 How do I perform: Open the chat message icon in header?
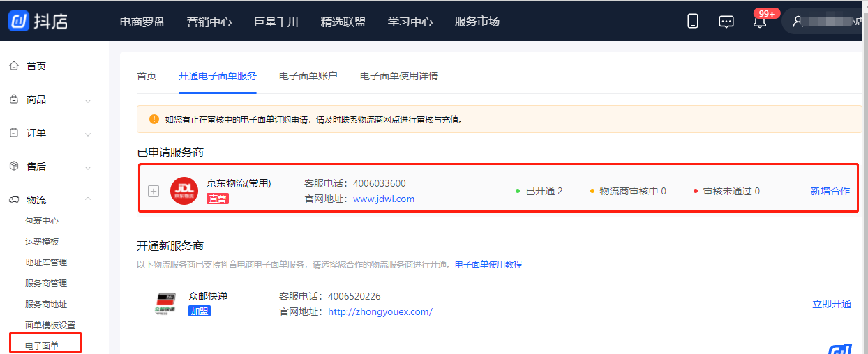[726, 22]
